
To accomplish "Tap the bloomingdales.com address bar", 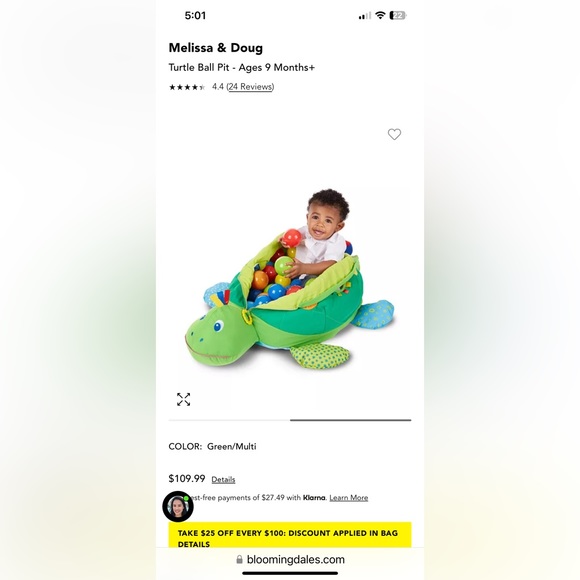I will (290, 559).
